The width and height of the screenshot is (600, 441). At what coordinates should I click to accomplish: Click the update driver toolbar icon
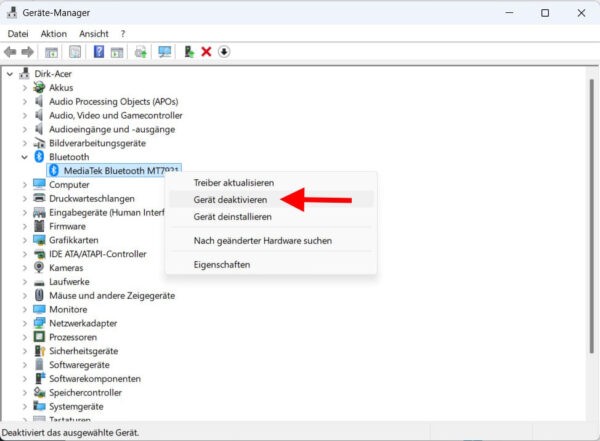pos(141,52)
